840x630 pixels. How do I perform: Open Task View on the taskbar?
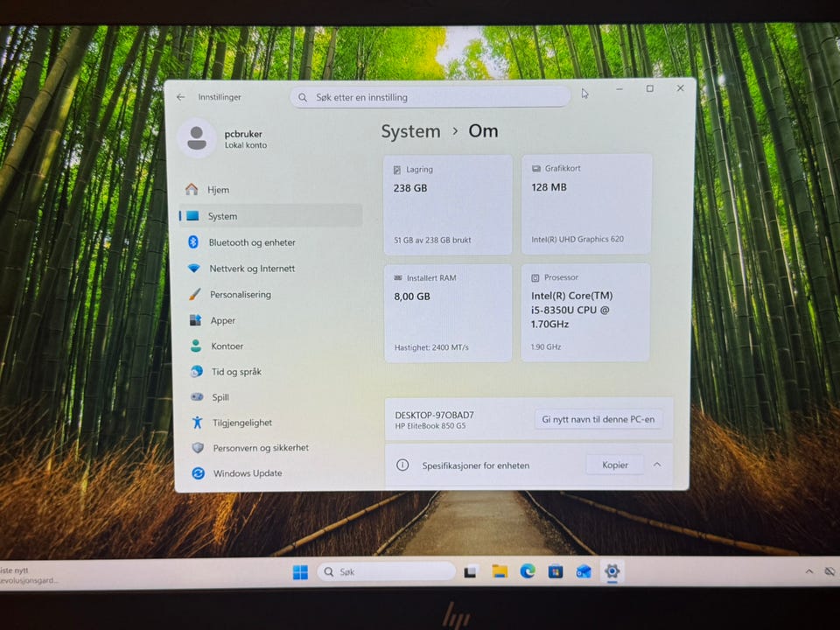click(471, 571)
